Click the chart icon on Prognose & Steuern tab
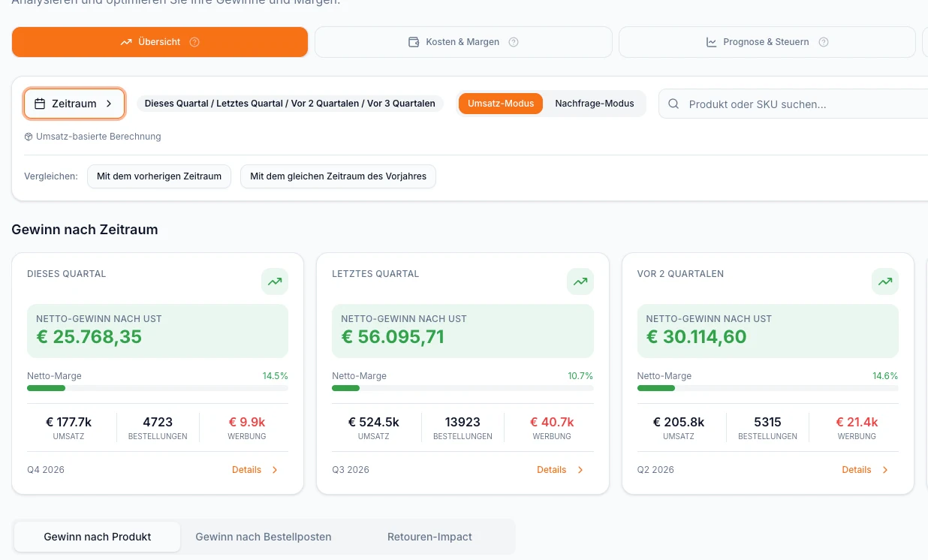Image resolution: width=928 pixels, height=560 pixels. 711,42
